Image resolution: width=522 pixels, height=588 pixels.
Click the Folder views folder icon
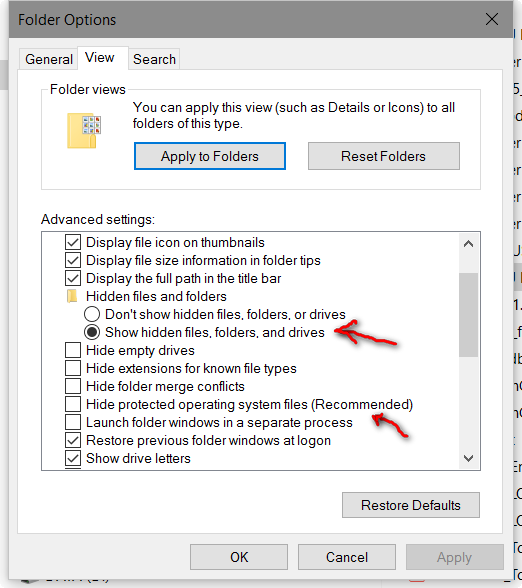click(84, 130)
